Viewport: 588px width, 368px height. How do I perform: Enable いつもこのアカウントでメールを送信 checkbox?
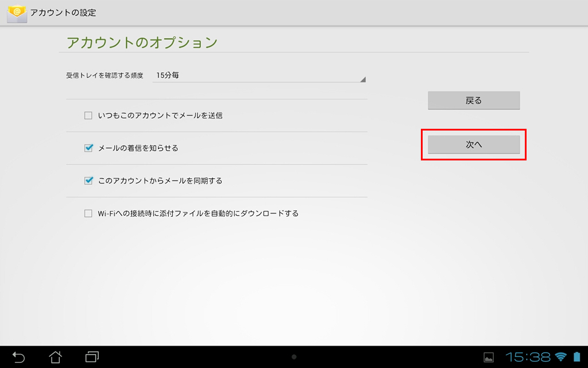click(x=88, y=116)
